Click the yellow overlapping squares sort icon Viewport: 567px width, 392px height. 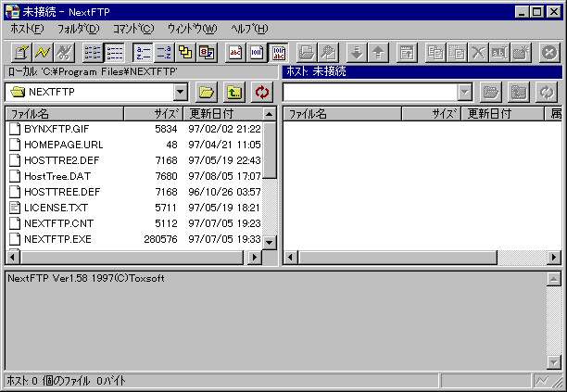185,53
